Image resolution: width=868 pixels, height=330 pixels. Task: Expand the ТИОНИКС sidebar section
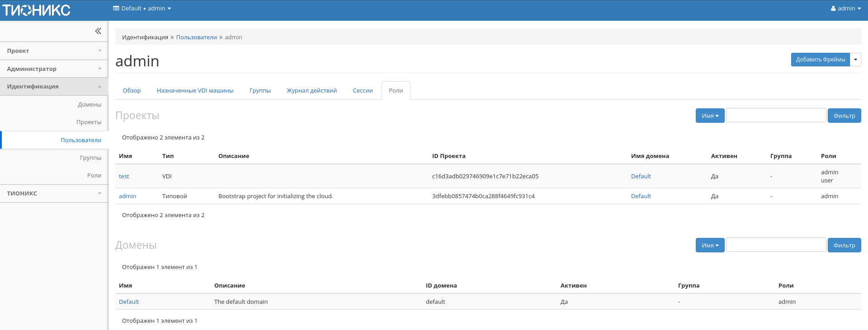click(x=54, y=194)
